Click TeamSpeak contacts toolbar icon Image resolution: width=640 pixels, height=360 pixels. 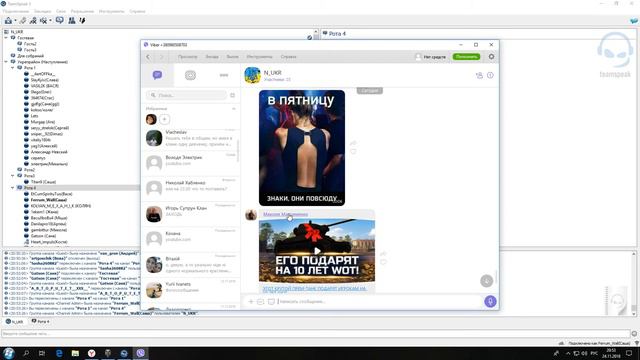[x=71, y=20]
